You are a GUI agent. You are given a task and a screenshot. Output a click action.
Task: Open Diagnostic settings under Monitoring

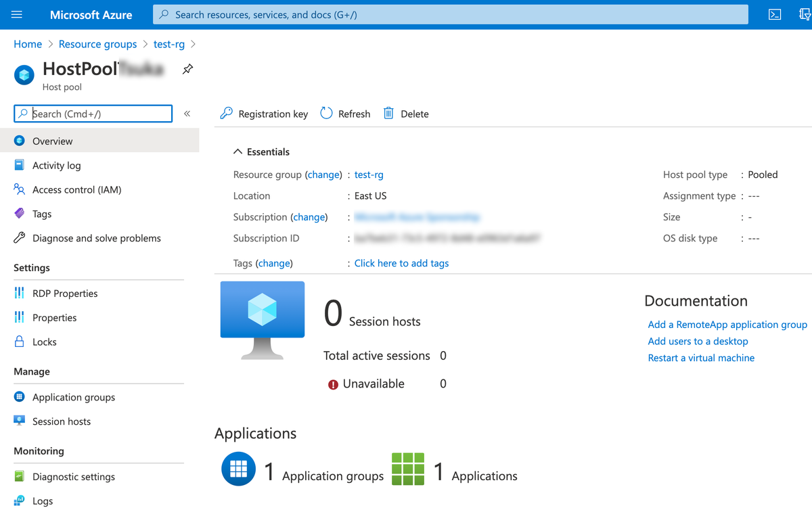pos(74,477)
